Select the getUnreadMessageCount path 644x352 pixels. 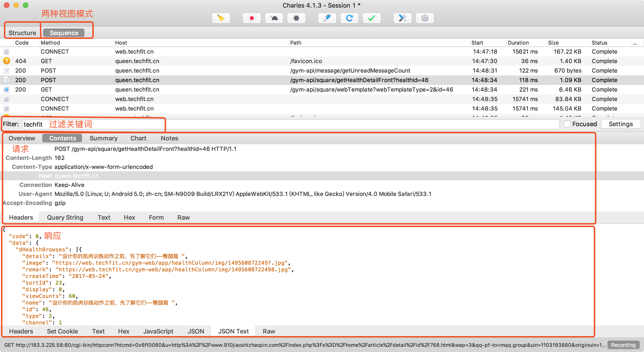(x=350, y=70)
